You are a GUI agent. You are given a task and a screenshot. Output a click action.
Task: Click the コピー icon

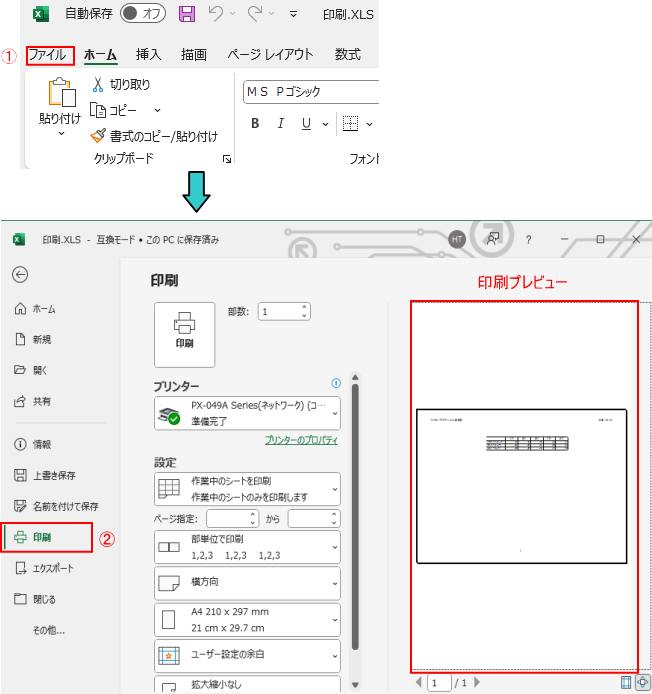(x=97, y=110)
